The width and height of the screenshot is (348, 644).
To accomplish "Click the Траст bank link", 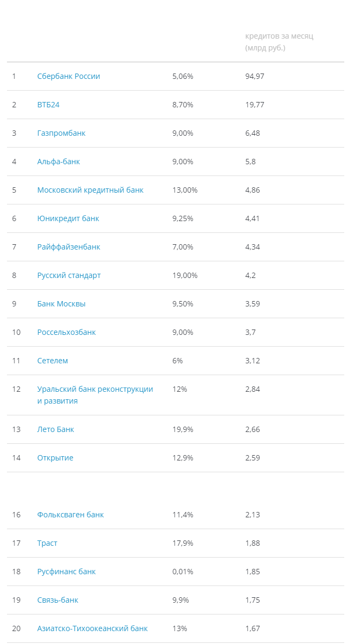I will coord(47,543).
